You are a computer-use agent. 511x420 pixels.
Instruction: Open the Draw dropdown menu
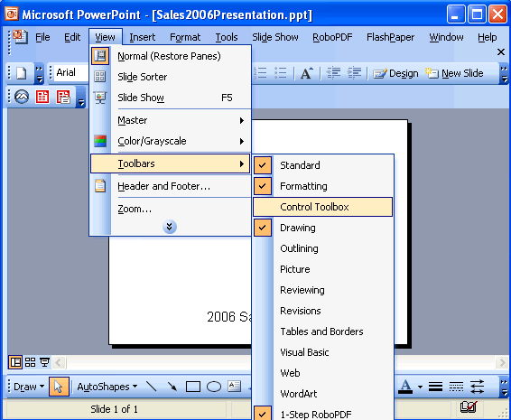pos(29,387)
